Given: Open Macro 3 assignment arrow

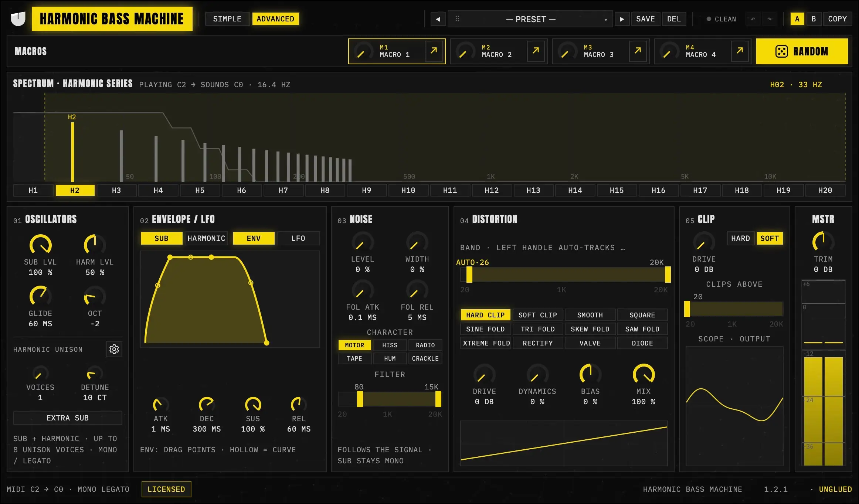Looking at the screenshot, I should [638, 50].
